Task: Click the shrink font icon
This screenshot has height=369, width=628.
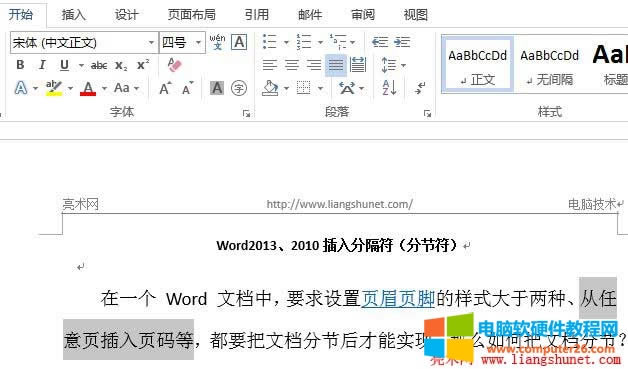Action: 187,88
